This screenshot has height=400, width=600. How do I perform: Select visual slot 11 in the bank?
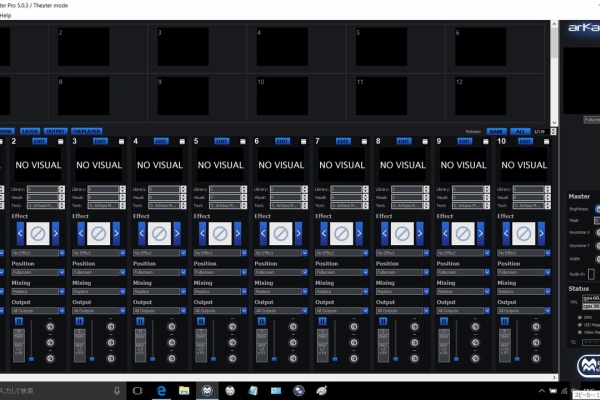382,96
